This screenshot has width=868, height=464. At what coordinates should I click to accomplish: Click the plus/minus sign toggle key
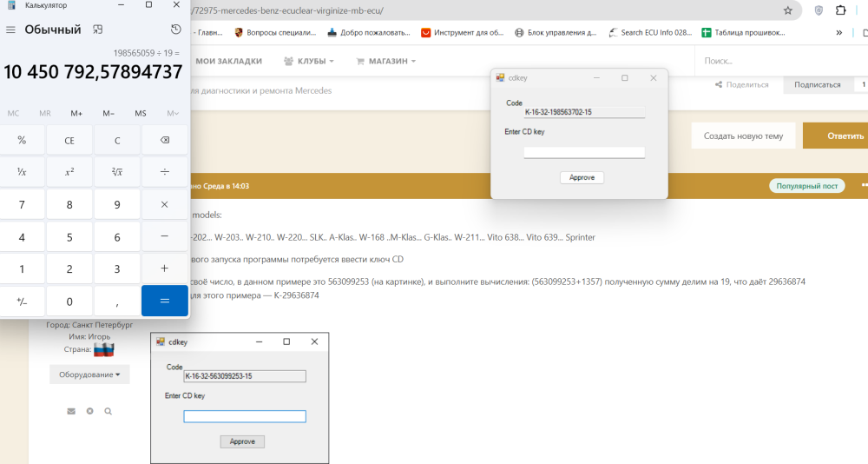click(22, 301)
